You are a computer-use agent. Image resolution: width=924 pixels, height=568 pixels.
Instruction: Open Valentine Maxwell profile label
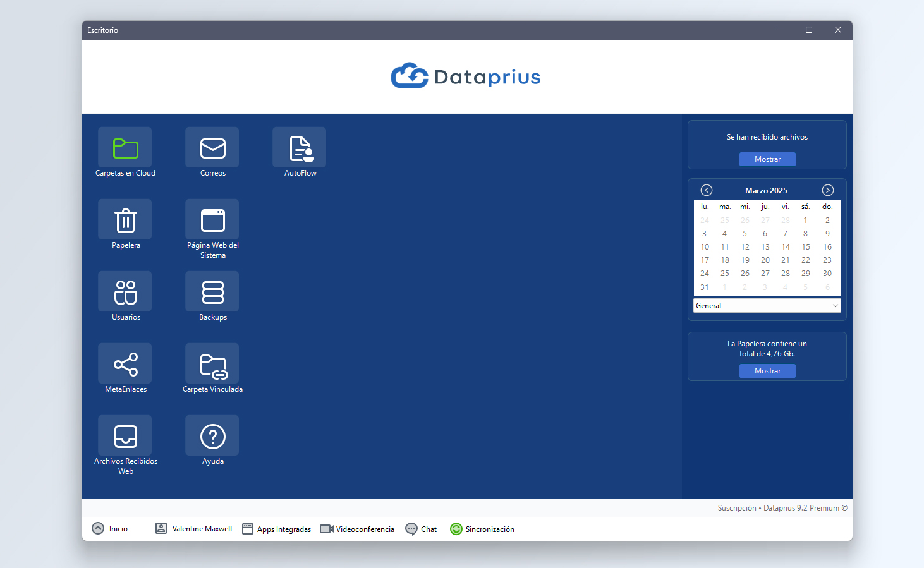202,529
